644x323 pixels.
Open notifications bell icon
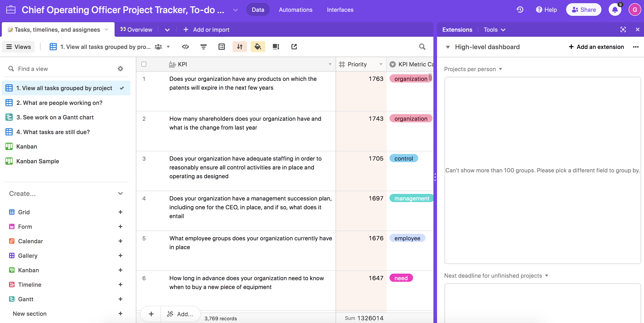(x=615, y=10)
